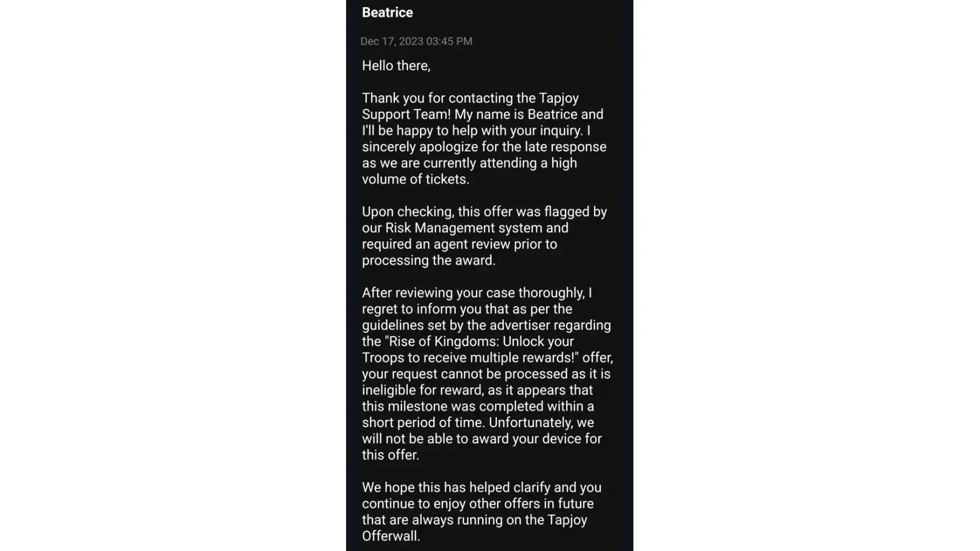This screenshot has width=980, height=551.
Task: Click the phrase 'short period of time.'
Action: click(x=423, y=423)
